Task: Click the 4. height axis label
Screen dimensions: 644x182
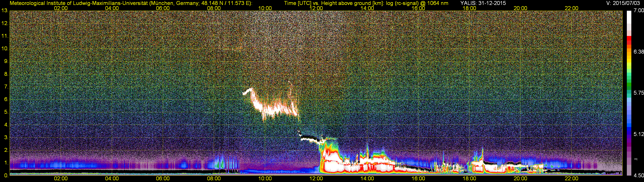Action: pos(6,125)
